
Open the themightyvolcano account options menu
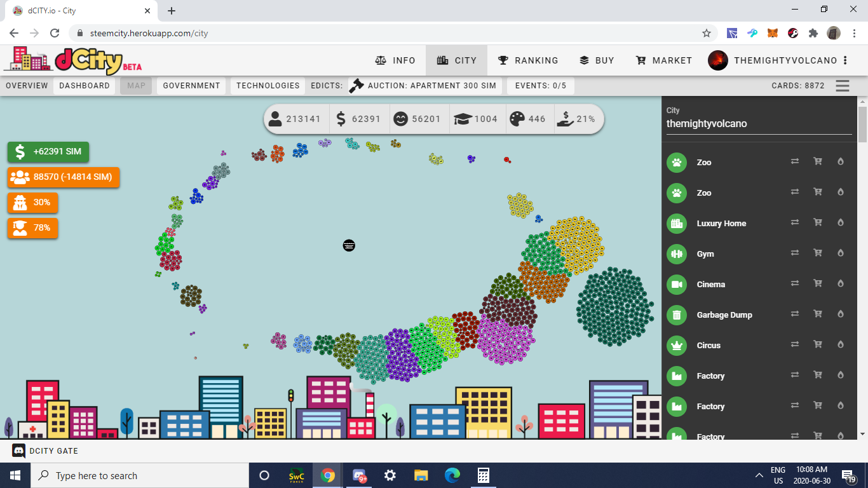tap(845, 60)
